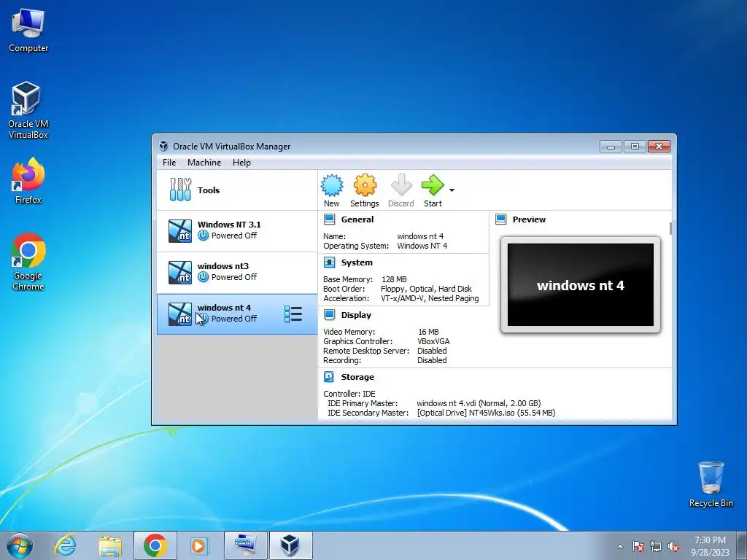Click the Storage section header

pyautogui.click(x=357, y=377)
